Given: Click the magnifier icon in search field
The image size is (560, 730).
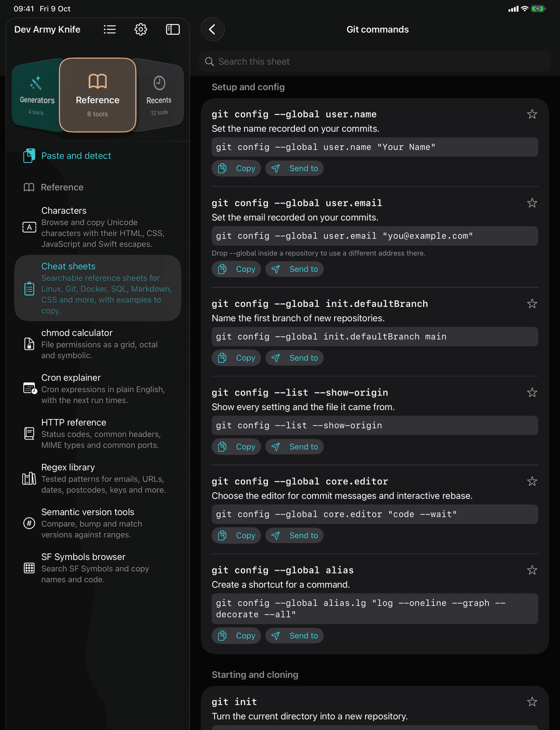Looking at the screenshot, I should click(x=210, y=62).
